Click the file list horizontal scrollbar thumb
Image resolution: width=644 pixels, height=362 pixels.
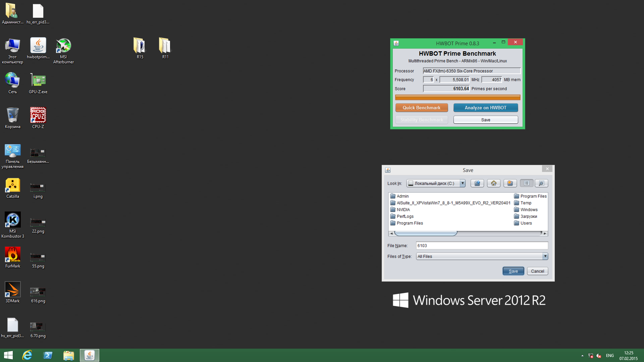click(x=426, y=233)
